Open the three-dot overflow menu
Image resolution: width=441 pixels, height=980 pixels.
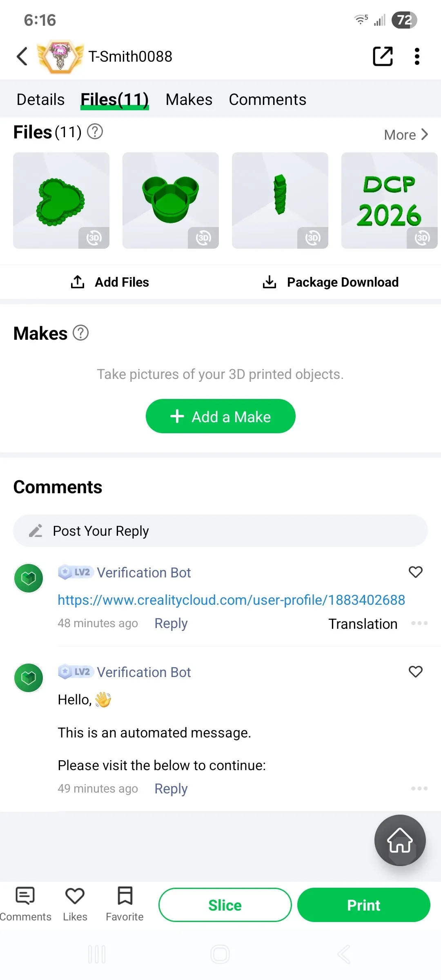417,56
